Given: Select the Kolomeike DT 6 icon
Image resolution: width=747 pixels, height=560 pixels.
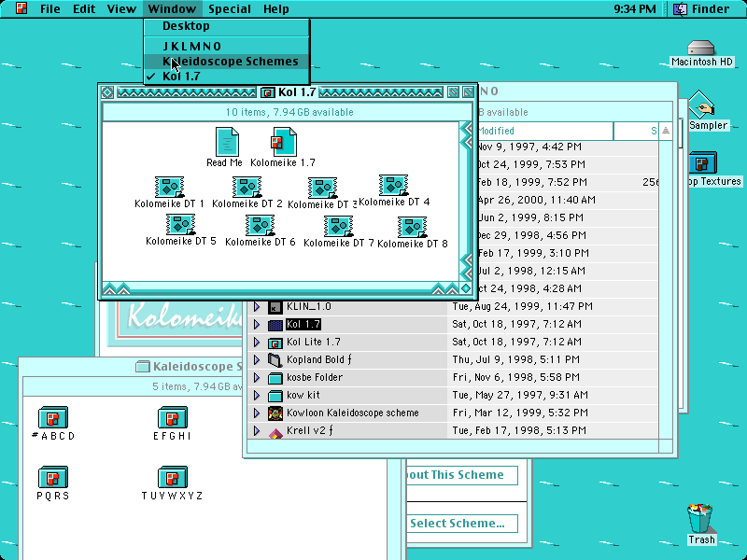Looking at the screenshot, I should tap(261, 225).
